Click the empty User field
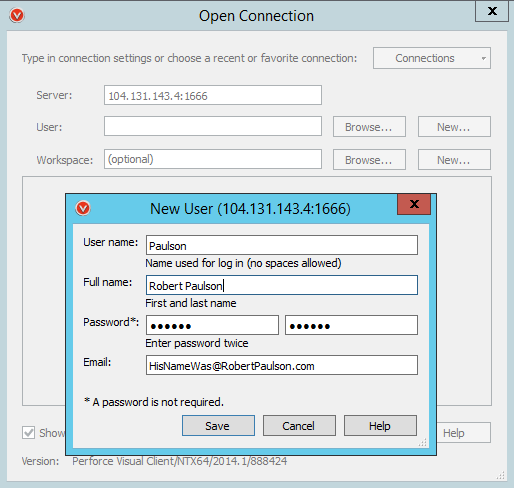Viewport: 514px width, 488px height. pyautogui.click(x=213, y=126)
